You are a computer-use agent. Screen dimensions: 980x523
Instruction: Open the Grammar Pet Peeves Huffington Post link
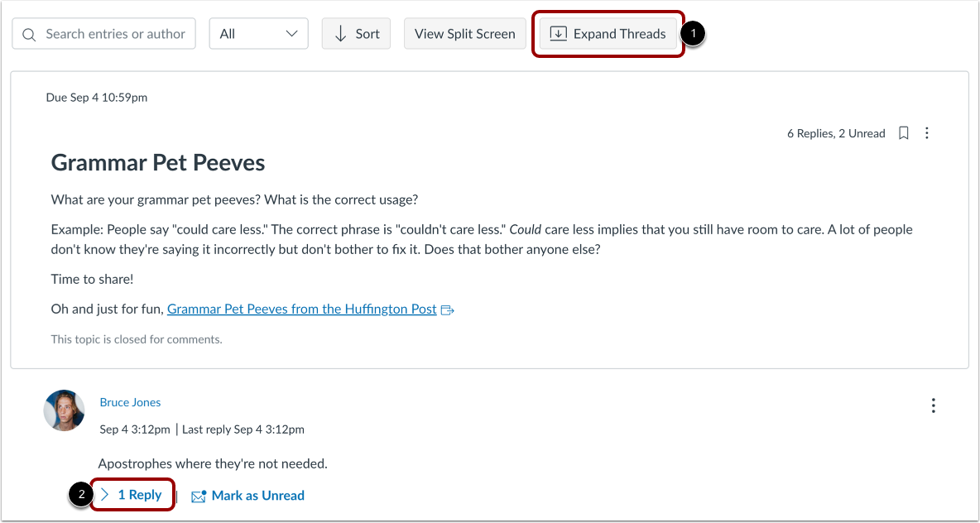click(301, 309)
